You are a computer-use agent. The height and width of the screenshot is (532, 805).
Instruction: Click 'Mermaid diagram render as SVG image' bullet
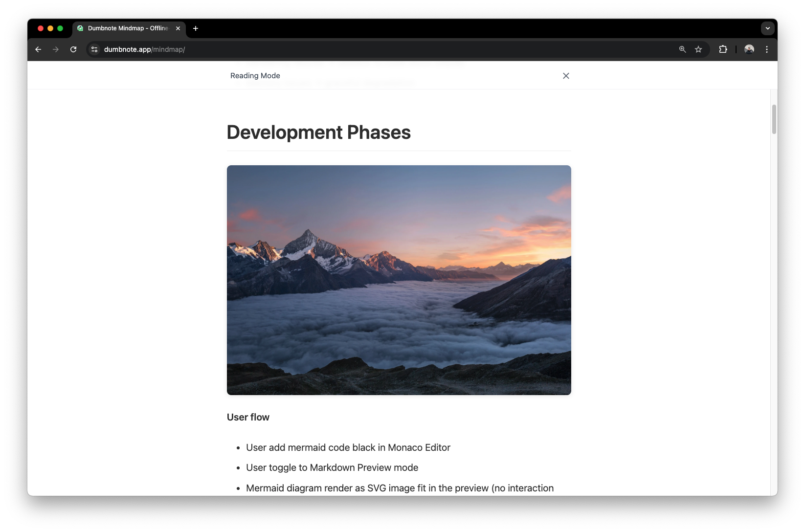tap(400, 488)
